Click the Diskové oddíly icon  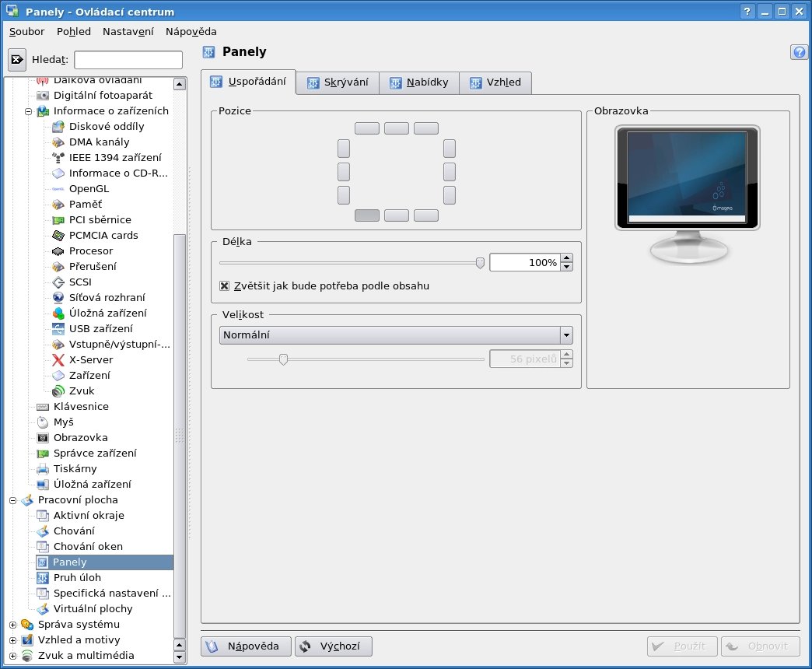click(58, 127)
